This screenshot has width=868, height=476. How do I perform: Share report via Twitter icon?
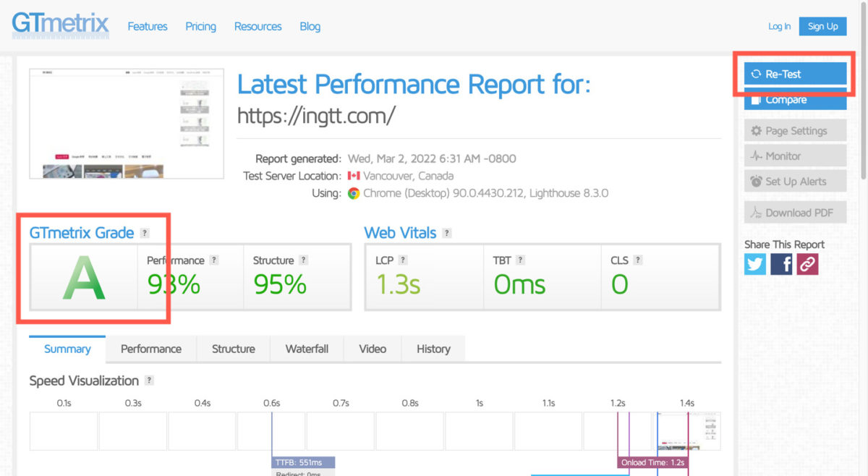click(x=755, y=264)
